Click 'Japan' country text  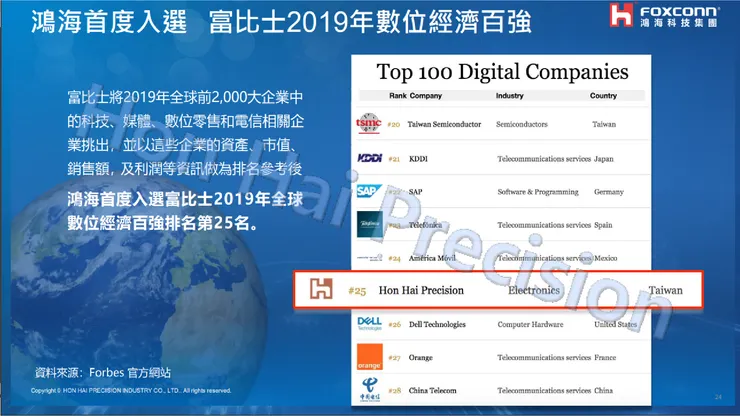[x=604, y=159]
